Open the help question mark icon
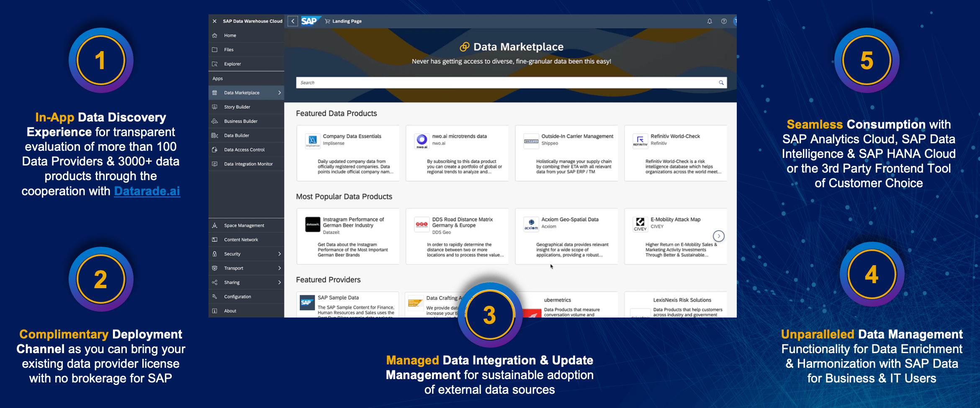Screen dimensions: 980x408 tap(724, 21)
